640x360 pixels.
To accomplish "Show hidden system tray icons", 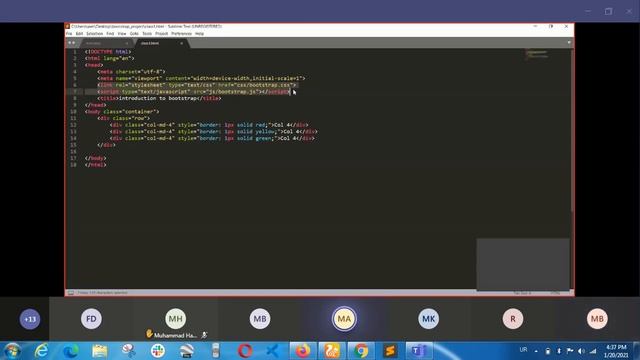I will 536,351.
